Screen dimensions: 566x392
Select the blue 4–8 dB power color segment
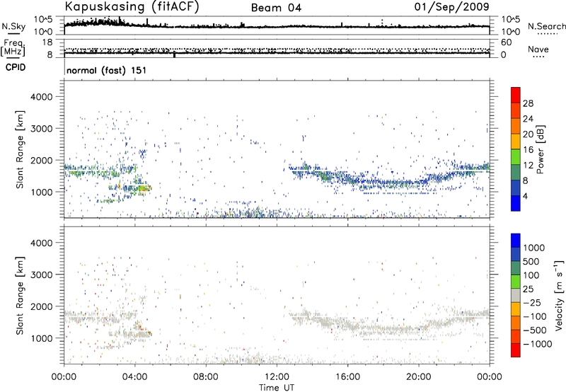(x=516, y=188)
